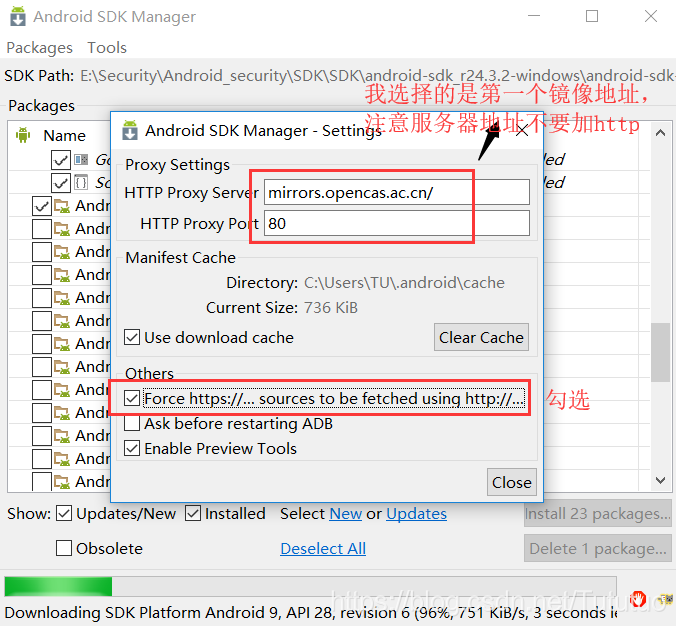The height and width of the screenshot is (626, 676).
Task: Click the bottom-most Andr row folder icon
Action: [62, 482]
